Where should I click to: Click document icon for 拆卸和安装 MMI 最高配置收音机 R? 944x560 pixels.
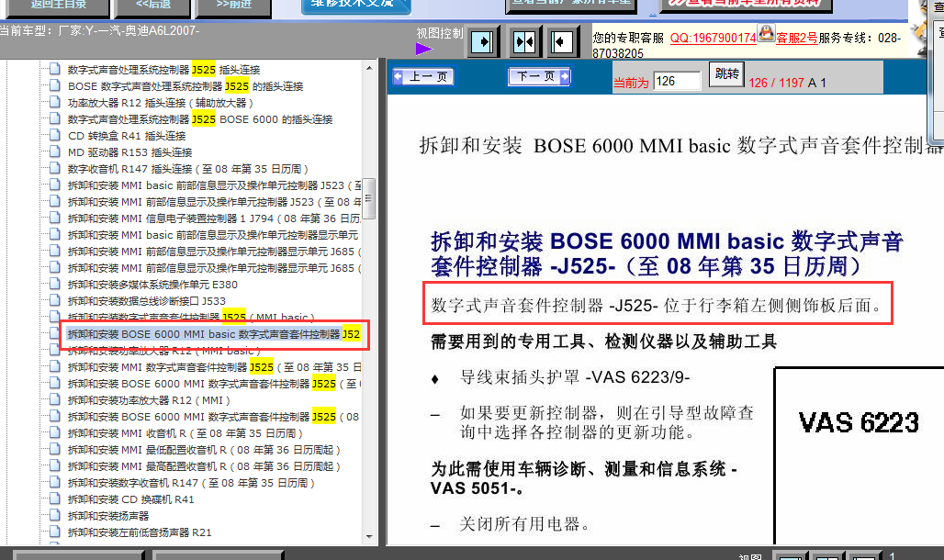pos(55,466)
